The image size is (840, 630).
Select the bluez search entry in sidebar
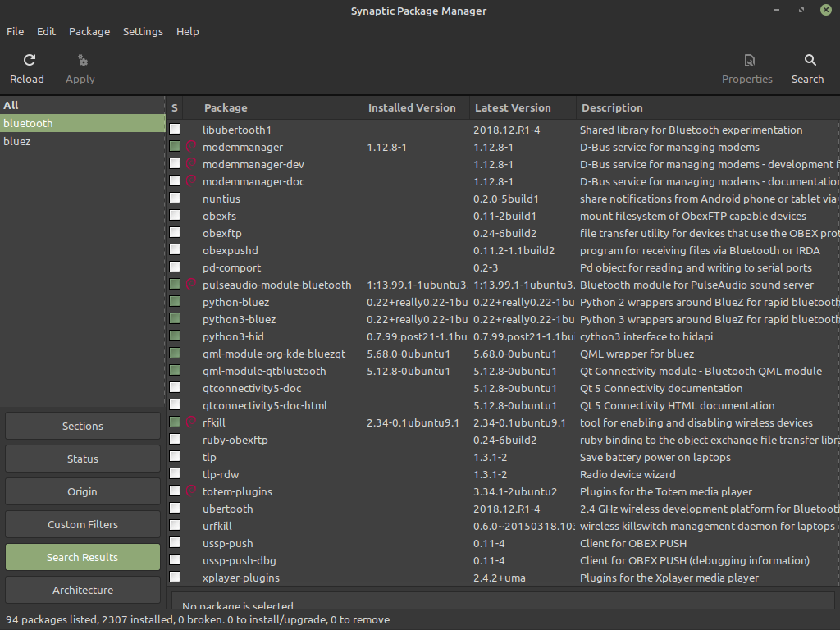17,142
